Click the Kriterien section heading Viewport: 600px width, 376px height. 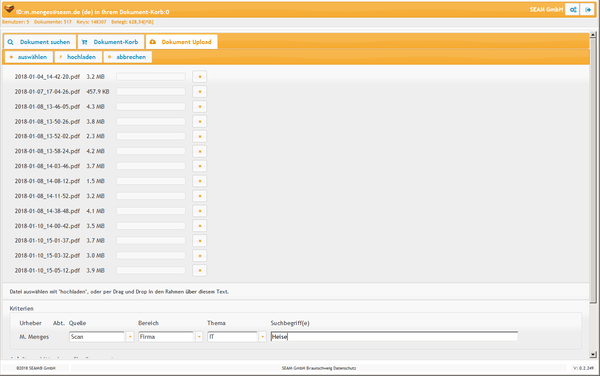coord(21,308)
